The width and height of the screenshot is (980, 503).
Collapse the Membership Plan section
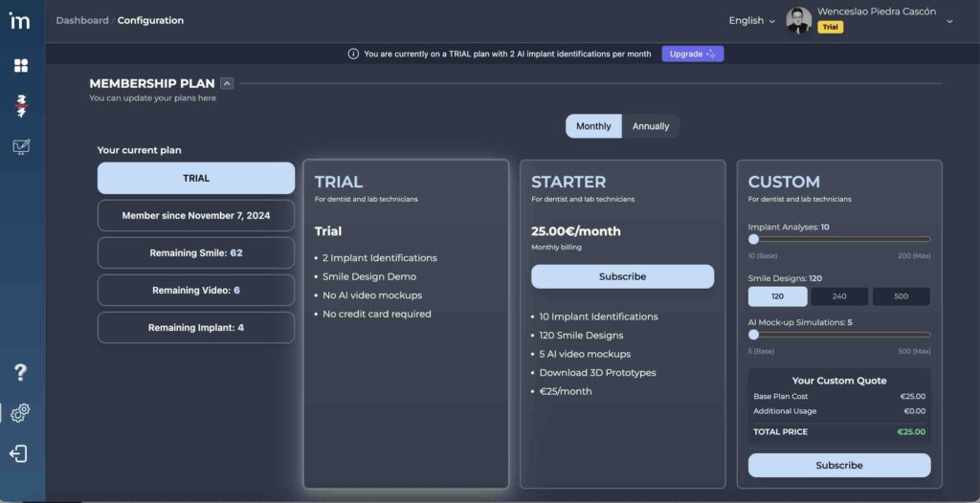[227, 83]
